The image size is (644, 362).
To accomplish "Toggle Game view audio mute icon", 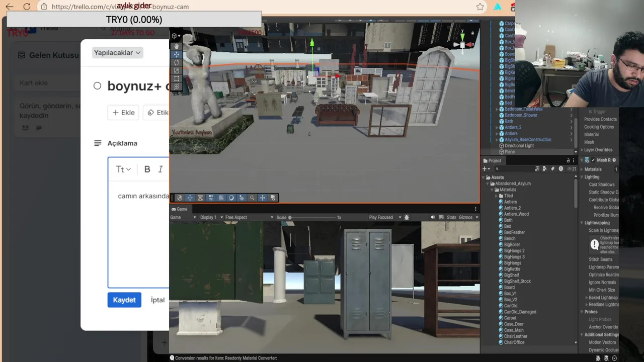I will (433, 217).
